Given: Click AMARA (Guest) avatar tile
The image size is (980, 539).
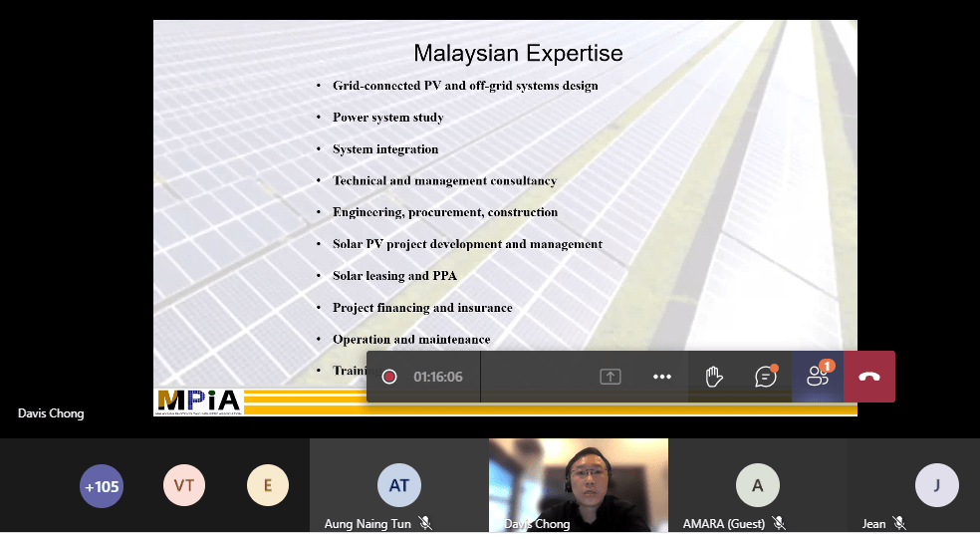Looking at the screenshot, I should coord(757,485).
